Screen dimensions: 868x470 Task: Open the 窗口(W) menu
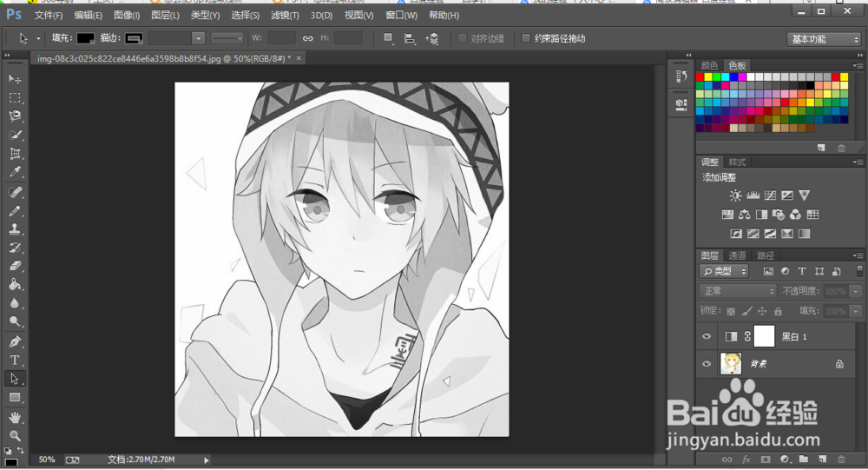(x=401, y=15)
